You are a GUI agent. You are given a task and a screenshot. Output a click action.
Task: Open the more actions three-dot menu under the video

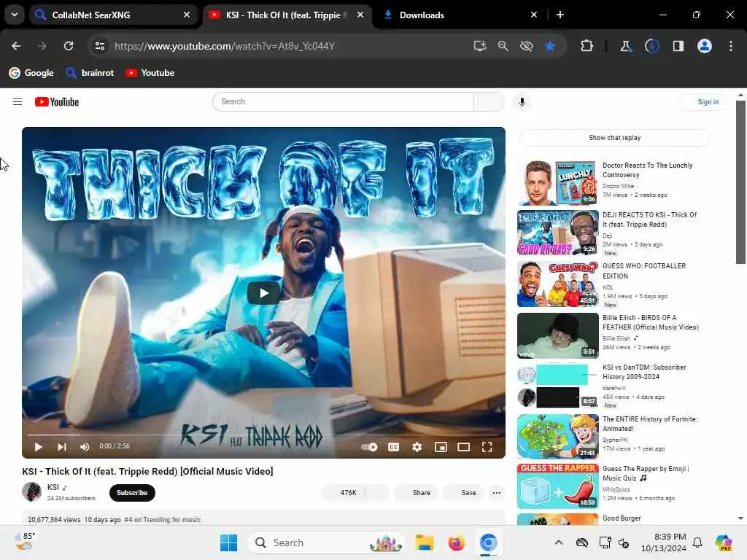coord(496,492)
